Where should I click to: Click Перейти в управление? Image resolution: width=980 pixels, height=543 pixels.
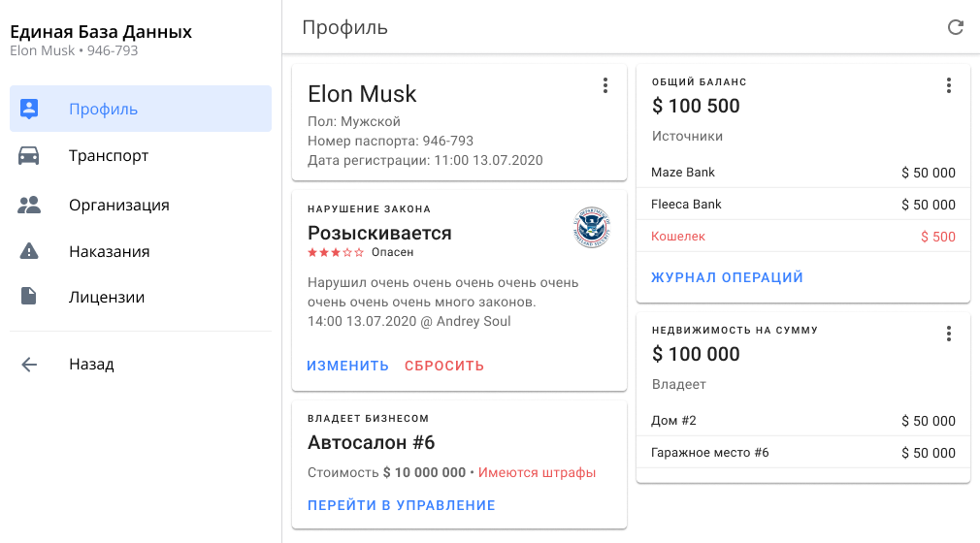[402, 505]
